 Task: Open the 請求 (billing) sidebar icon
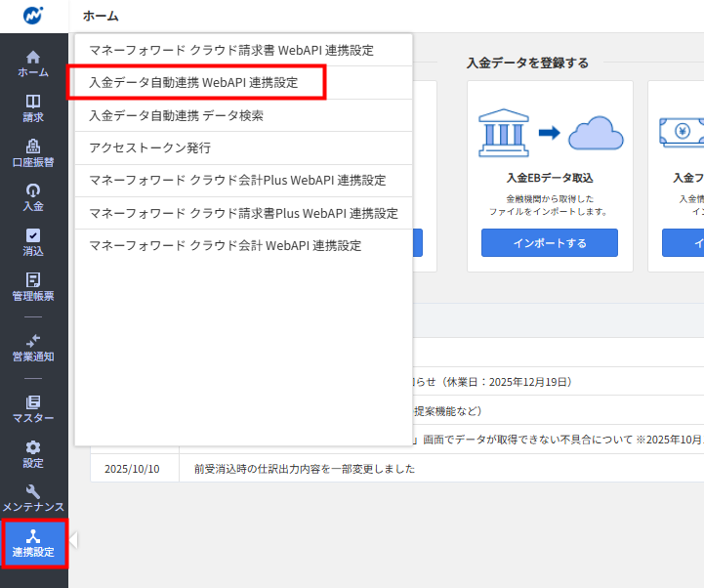(x=33, y=102)
